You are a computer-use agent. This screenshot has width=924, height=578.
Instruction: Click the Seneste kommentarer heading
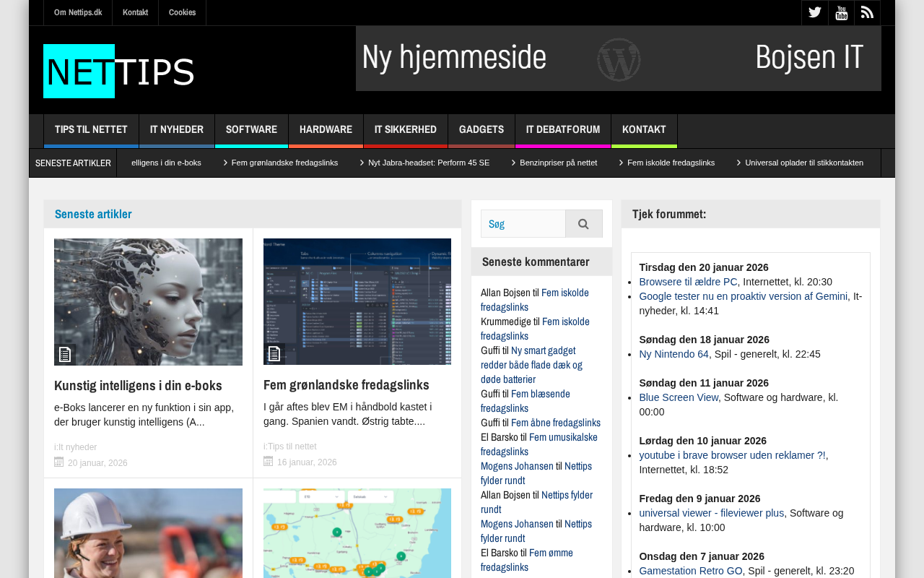point(536,262)
